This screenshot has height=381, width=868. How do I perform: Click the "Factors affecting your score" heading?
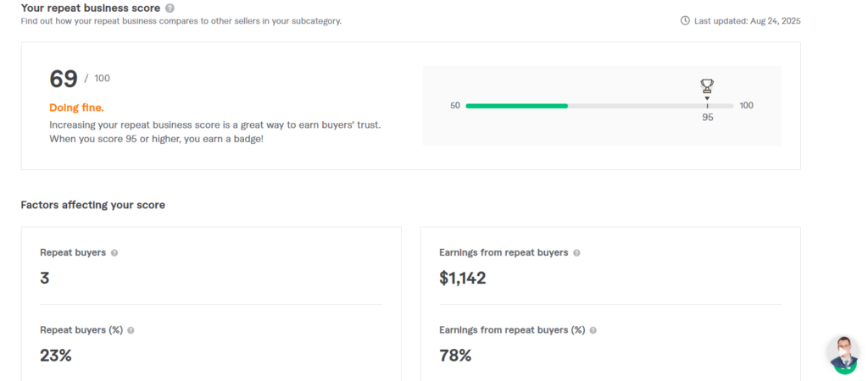point(92,205)
